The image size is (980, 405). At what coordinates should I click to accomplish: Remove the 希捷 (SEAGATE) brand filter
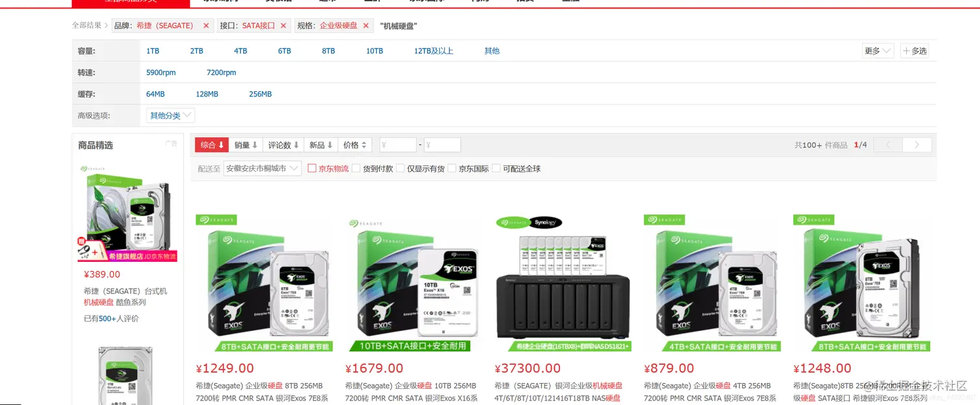click(206, 26)
